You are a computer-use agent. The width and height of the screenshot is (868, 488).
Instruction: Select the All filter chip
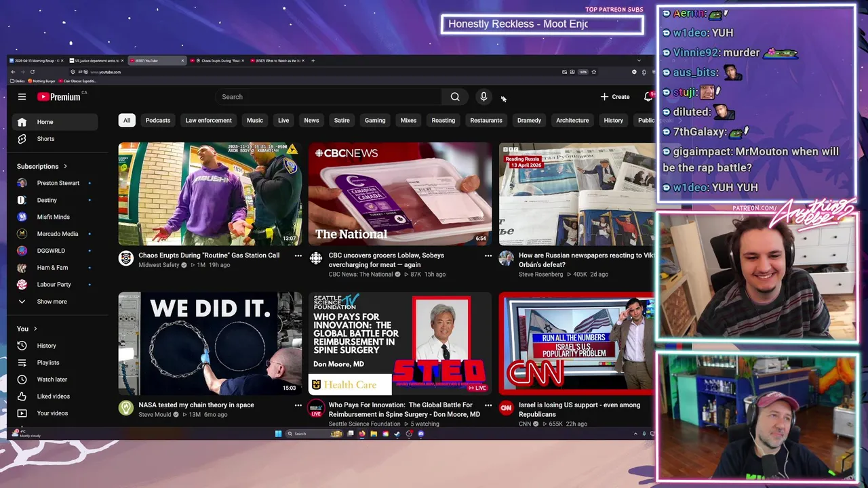tap(126, 121)
